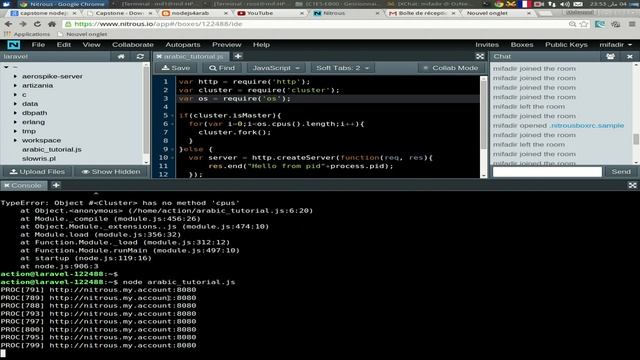Click the browser forward arrow
Image resolution: width=640 pixels, height=360 pixels.
pyautogui.click(x=22, y=24)
